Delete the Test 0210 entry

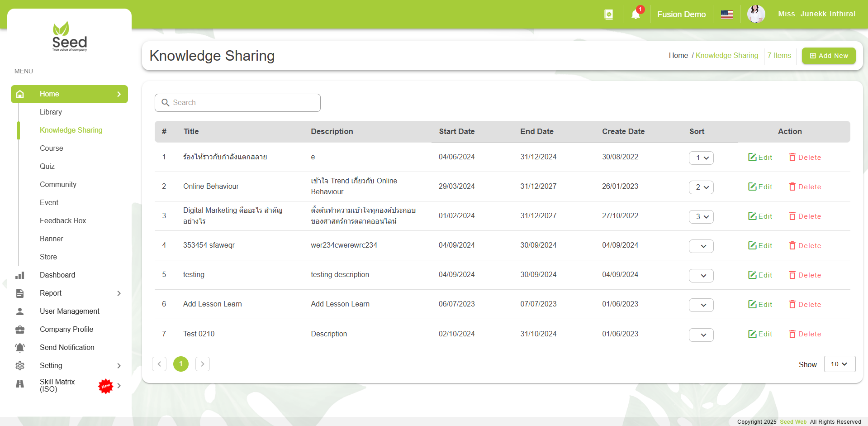tap(805, 334)
